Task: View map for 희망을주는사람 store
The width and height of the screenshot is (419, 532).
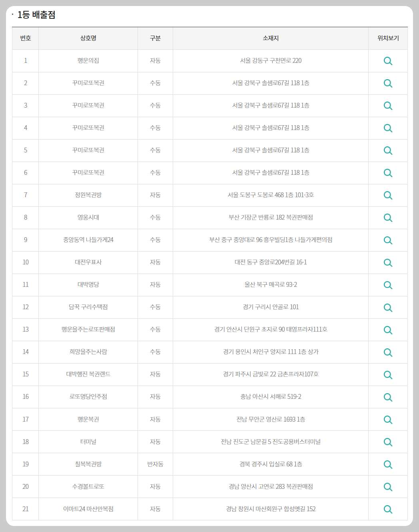Action: pos(387,352)
